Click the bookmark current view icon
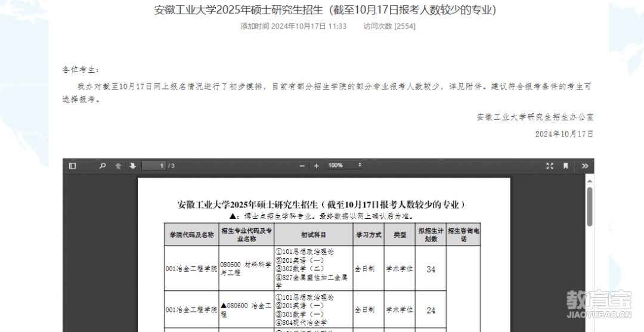Image resolution: width=644 pixels, height=332 pixels. [565, 166]
